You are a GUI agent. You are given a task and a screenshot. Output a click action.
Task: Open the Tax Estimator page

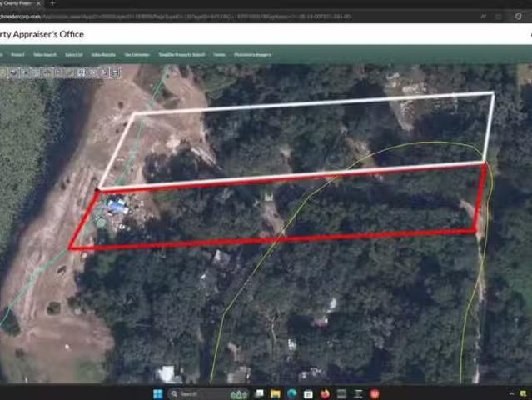tap(137, 55)
